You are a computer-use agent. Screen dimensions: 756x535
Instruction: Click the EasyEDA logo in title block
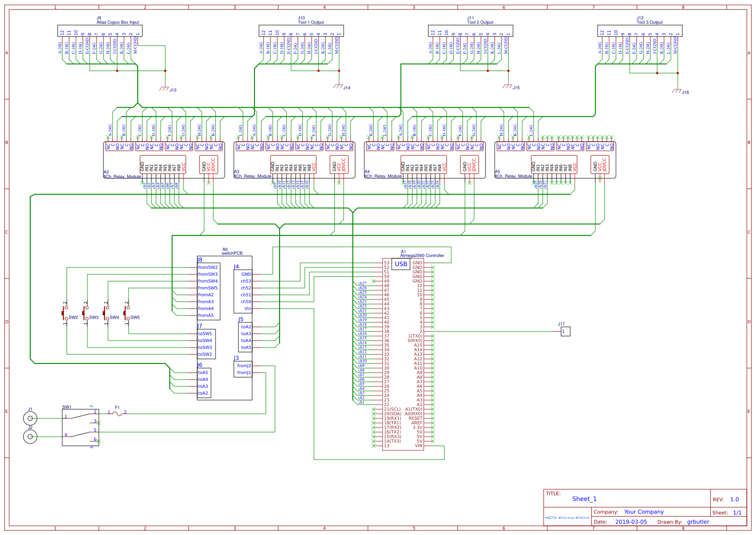567,518
